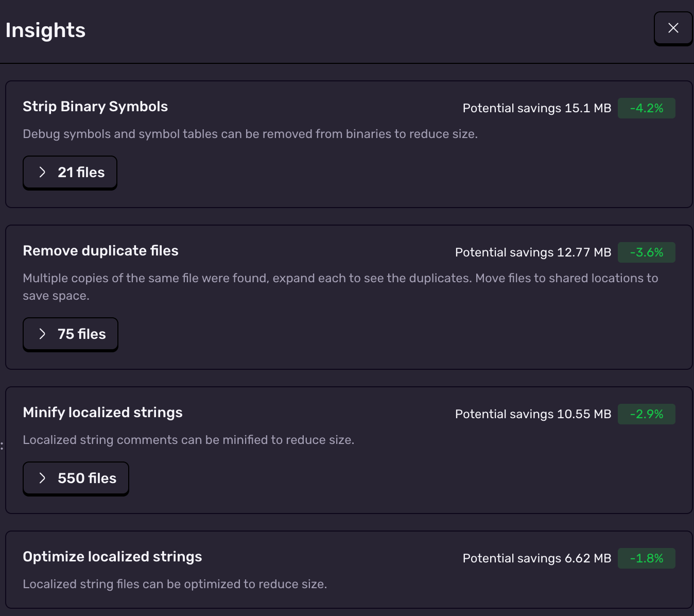The width and height of the screenshot is (694, 616).
Task: Click the -2.9% badge on Minify localized strings
Action: pos(647,414)
